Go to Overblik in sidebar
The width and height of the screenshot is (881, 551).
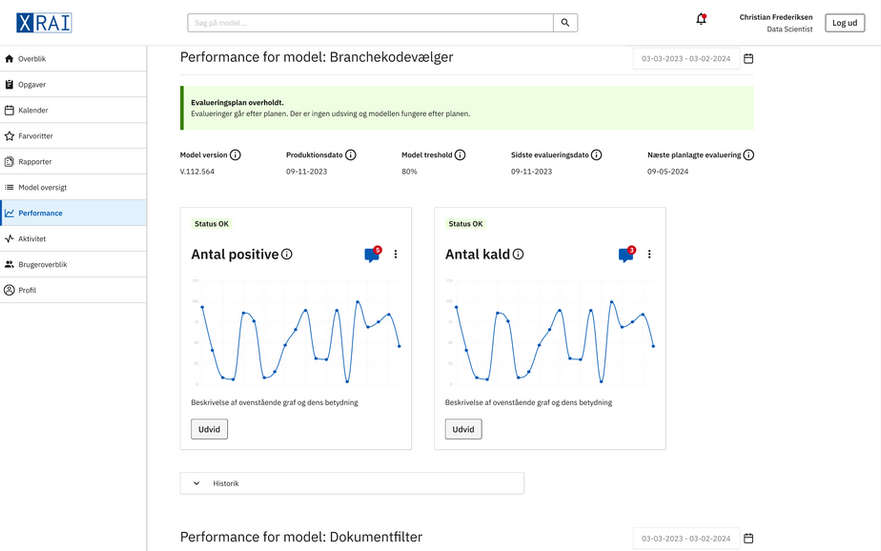(x=32, y=59)
